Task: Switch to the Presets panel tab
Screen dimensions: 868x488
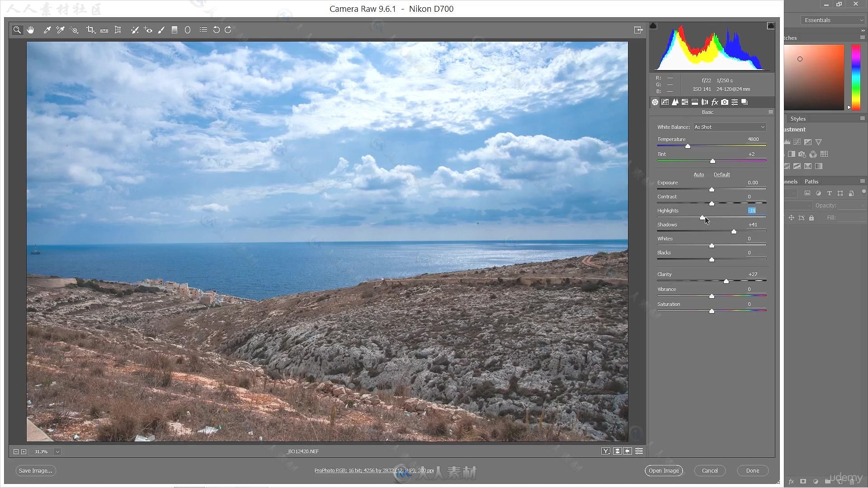Action: click(735, 102)
